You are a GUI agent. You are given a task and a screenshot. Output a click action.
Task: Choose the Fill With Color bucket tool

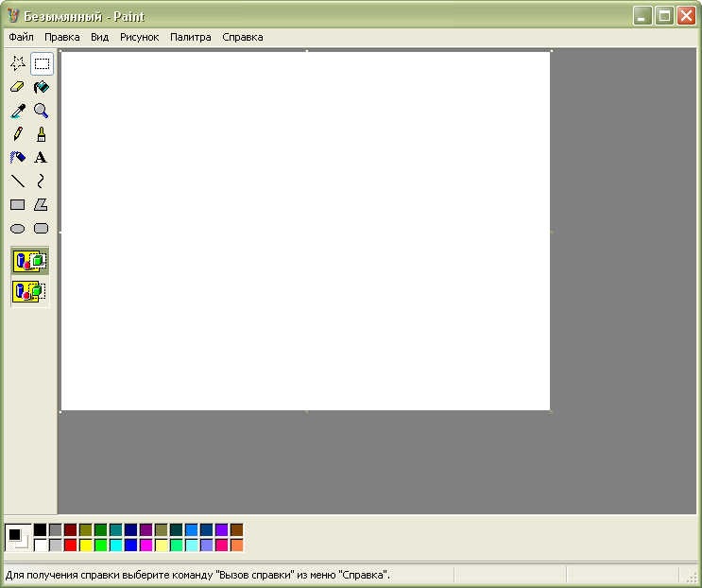pos(42,87)
